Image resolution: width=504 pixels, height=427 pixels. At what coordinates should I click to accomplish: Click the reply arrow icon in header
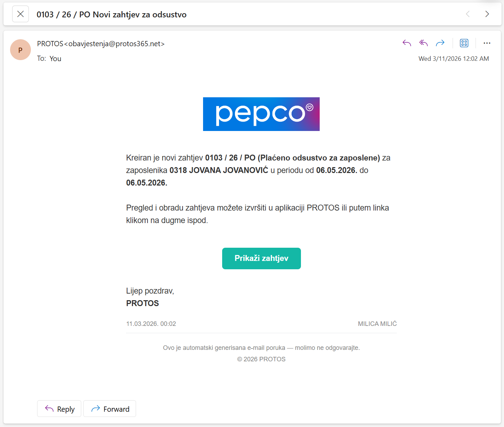[407, 43]
